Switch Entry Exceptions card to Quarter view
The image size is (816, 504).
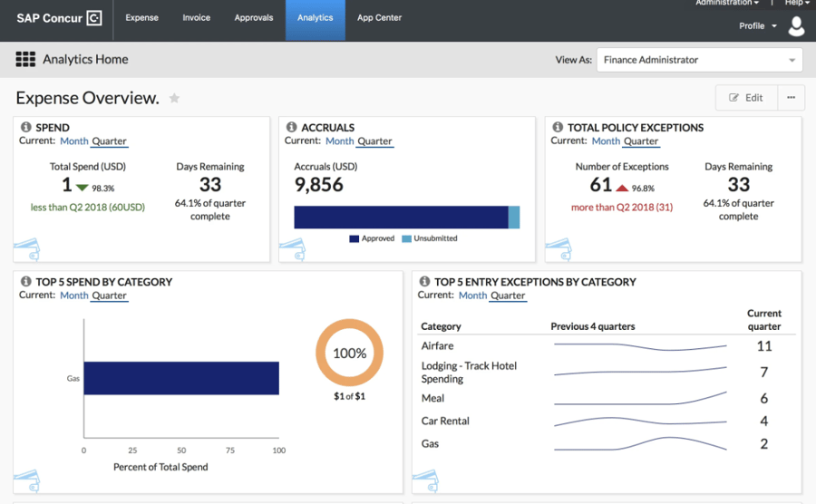tap(508, 296)
